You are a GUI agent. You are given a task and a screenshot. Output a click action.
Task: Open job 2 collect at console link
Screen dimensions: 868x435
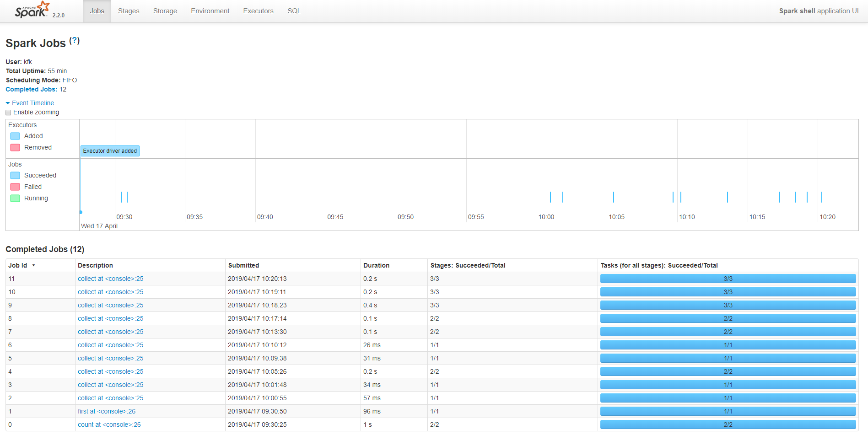pyautogui.click(x=110, y=398)
